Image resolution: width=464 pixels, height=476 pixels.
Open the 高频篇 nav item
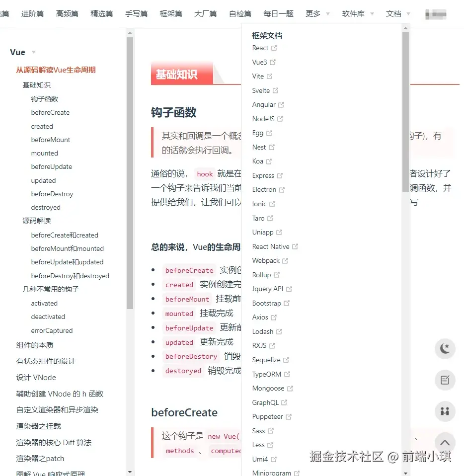pyautogui.click(x=67, y=13)
